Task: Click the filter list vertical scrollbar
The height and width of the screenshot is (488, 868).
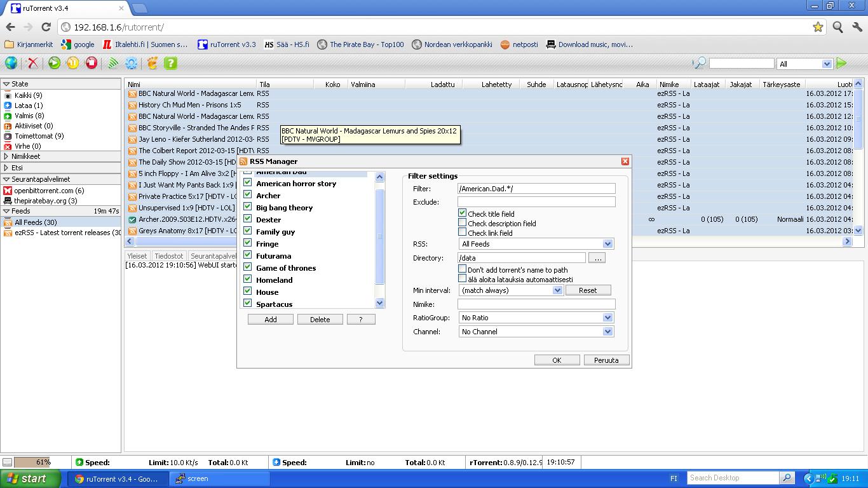Action: (x=380, y=236)
